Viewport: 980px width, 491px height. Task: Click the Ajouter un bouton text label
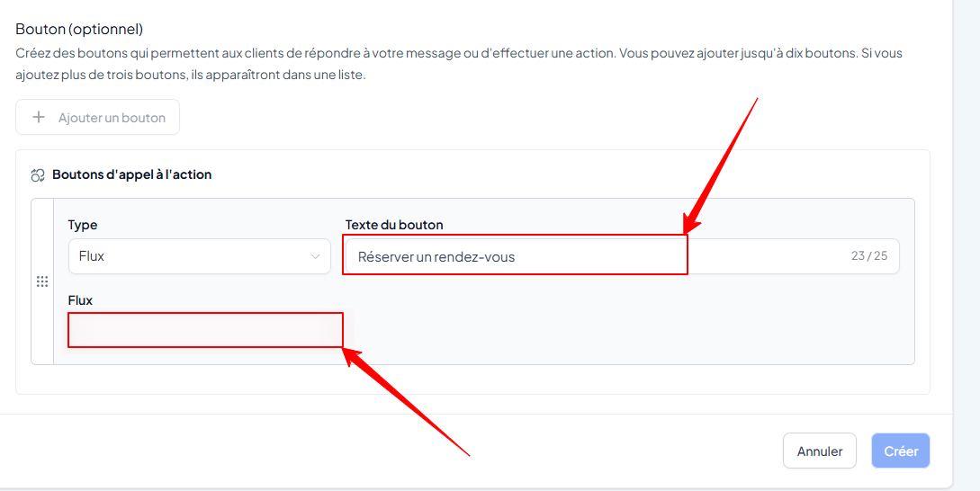112,118
